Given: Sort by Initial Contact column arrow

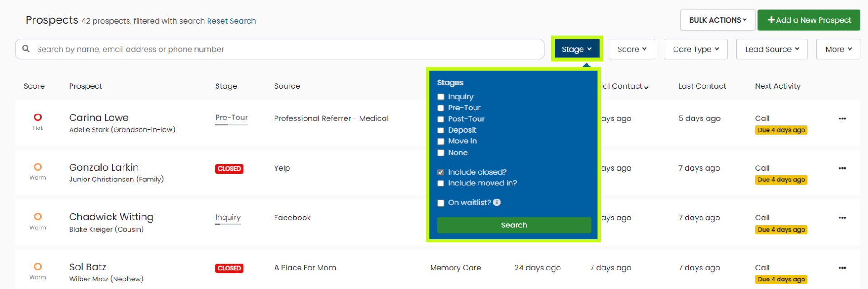Looking at the screenshot, I should tap(646, 87).
